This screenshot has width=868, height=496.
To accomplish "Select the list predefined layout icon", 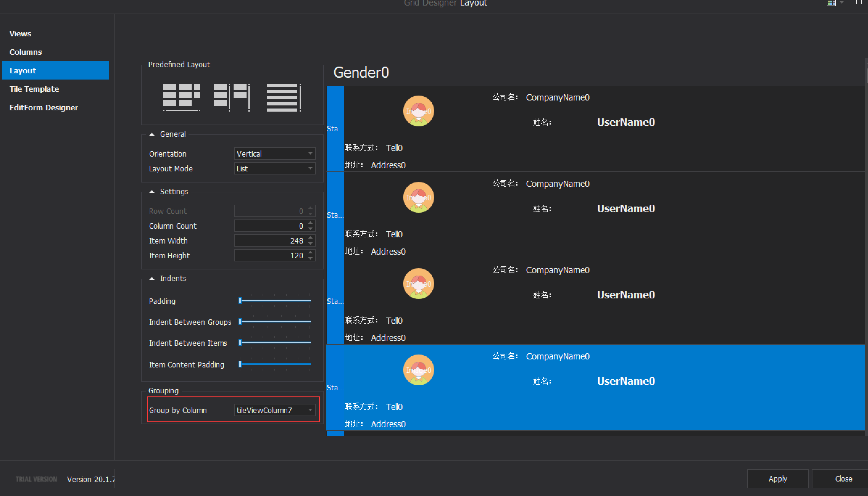I will (x=284, y=97).
